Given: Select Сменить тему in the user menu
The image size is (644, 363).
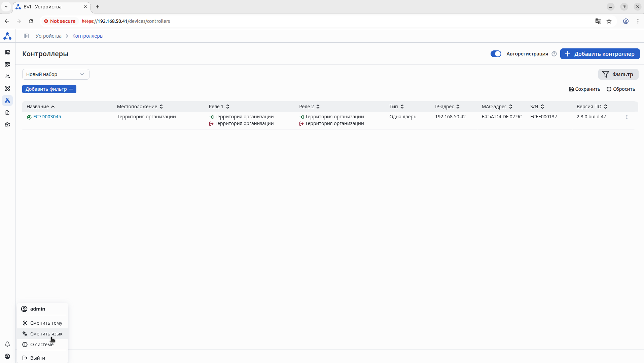Looking at the screenshot, I should 46,323.
